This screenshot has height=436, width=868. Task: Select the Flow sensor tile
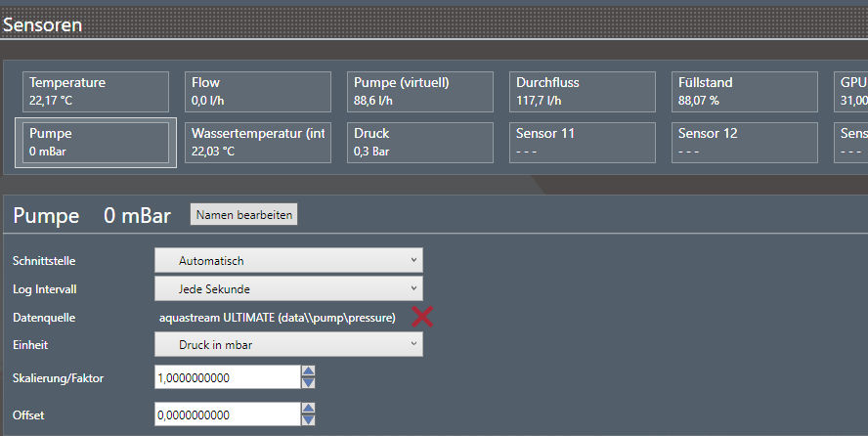258,91
